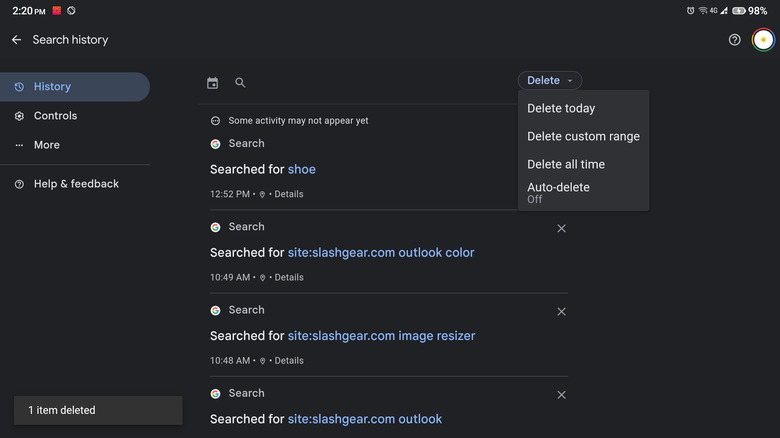The image size is (780, 438).
Task: Go back using the top-left arrow
Action: point(16,40)
